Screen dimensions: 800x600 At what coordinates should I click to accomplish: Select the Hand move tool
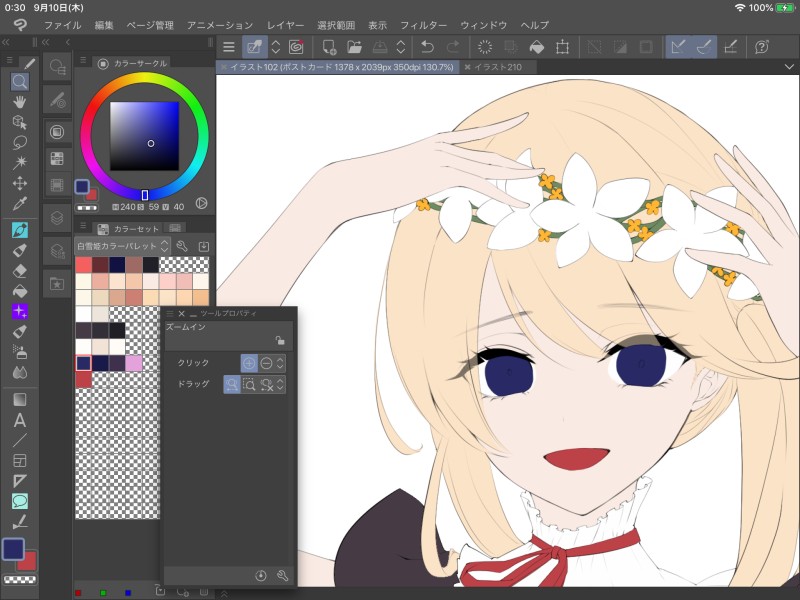tap(19, 102)
